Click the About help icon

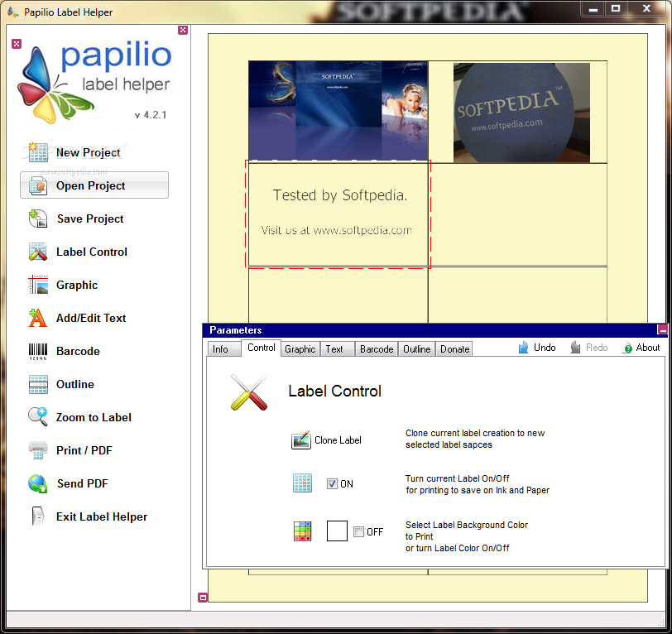click(x=627, y=348)
